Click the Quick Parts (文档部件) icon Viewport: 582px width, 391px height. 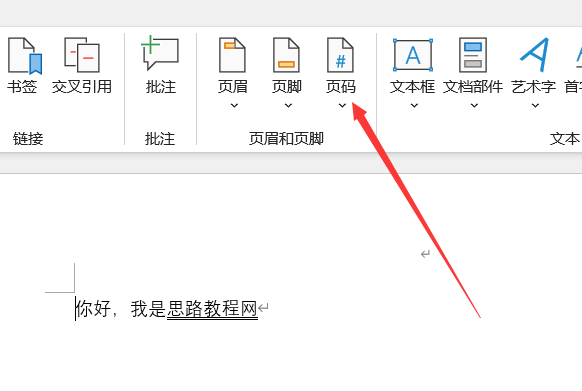tap(473, 55)
